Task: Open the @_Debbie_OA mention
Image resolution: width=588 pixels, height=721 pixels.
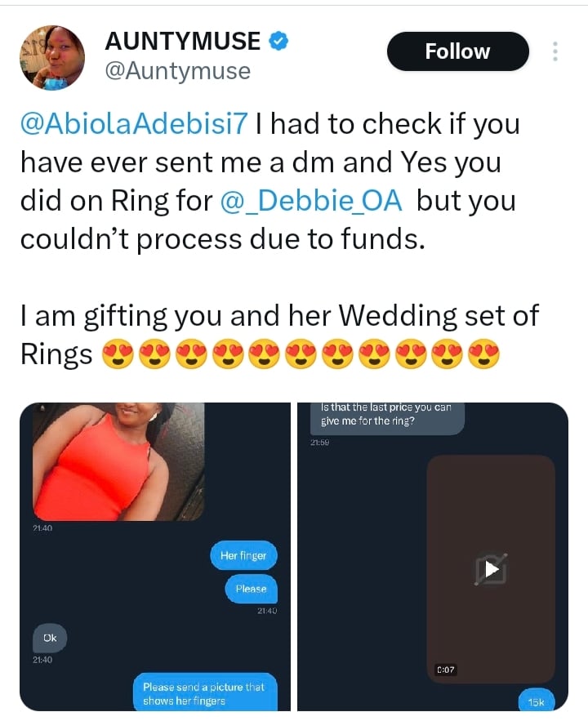Action: (312, 202)
